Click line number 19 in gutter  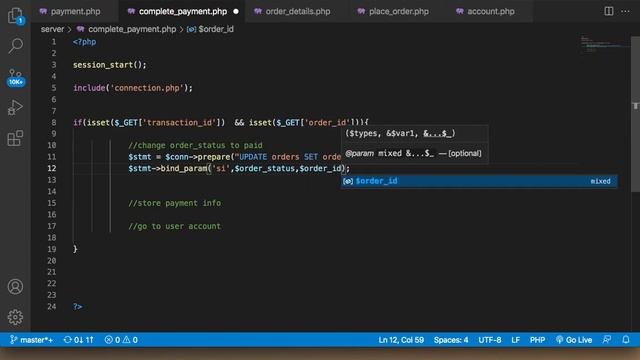tap(51, 249)
